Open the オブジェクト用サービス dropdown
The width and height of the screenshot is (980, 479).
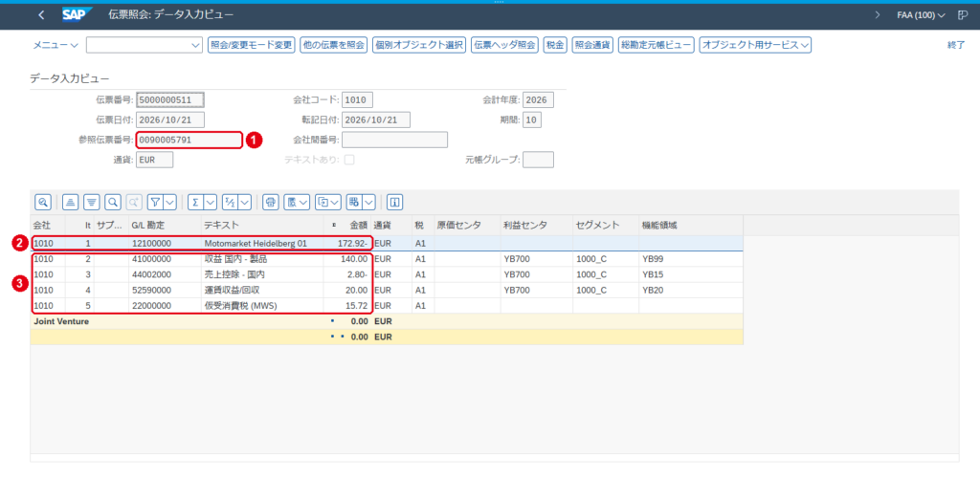click(x=755, y=45)
